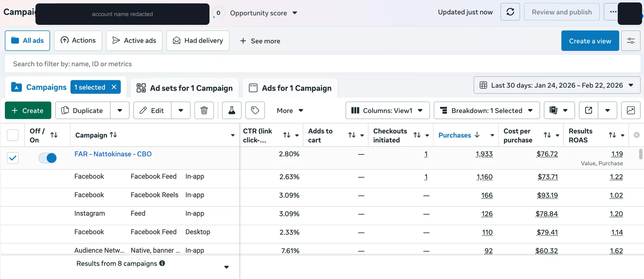Open the reports button dropdown caret
The width and height of the screenshot is (644, 279).
click(x=566, y=110)
